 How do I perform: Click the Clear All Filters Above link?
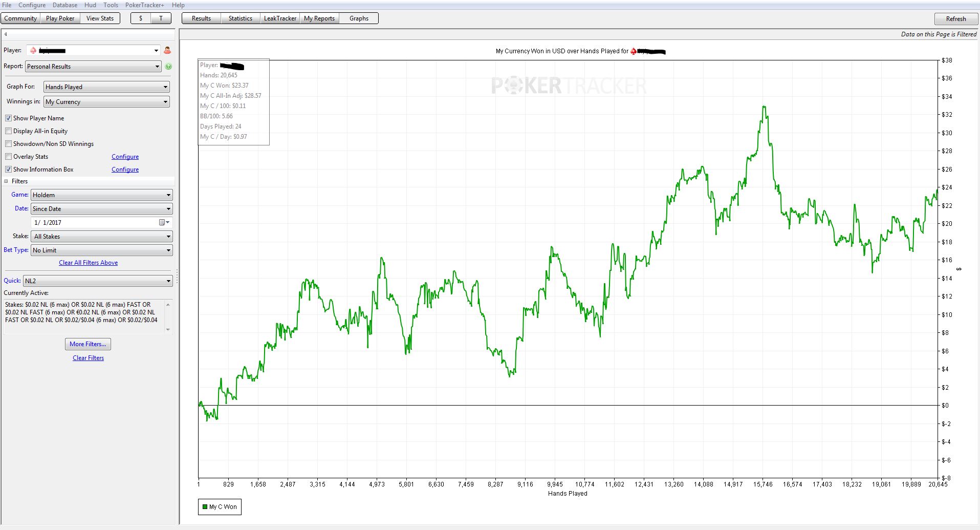tap(88, 263)
